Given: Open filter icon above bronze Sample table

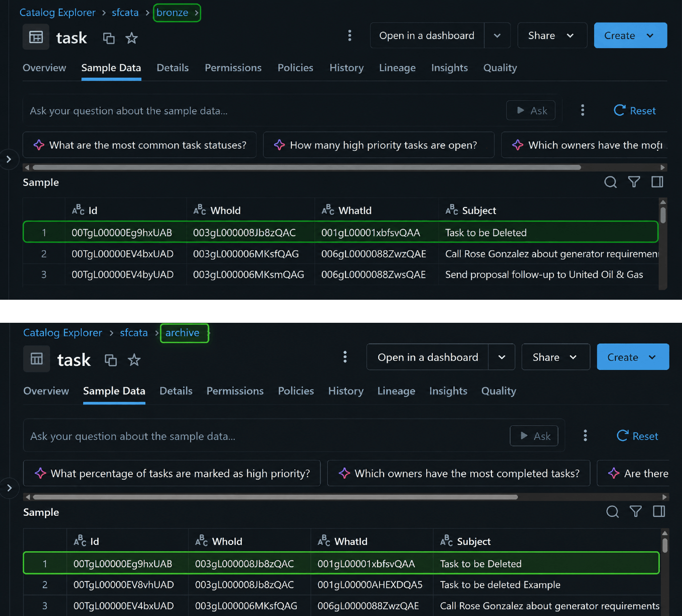Looking at the screenshot, I should 634,182.
